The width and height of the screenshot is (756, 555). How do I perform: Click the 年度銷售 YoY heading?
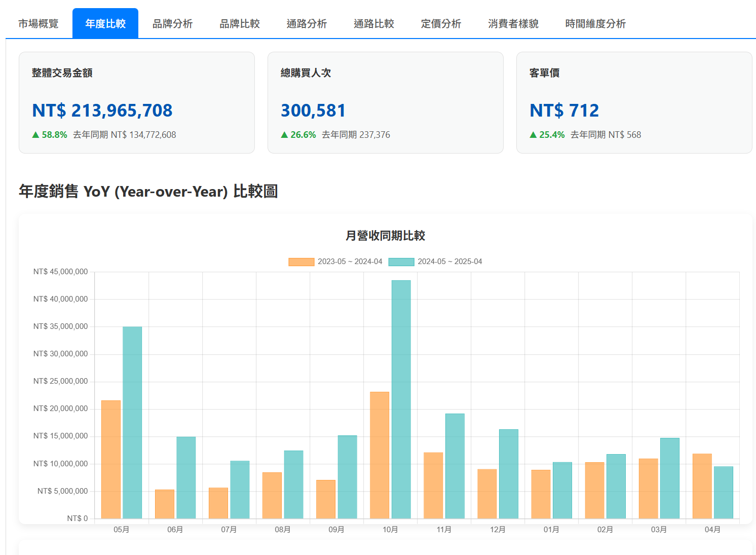tap(148, 192)
